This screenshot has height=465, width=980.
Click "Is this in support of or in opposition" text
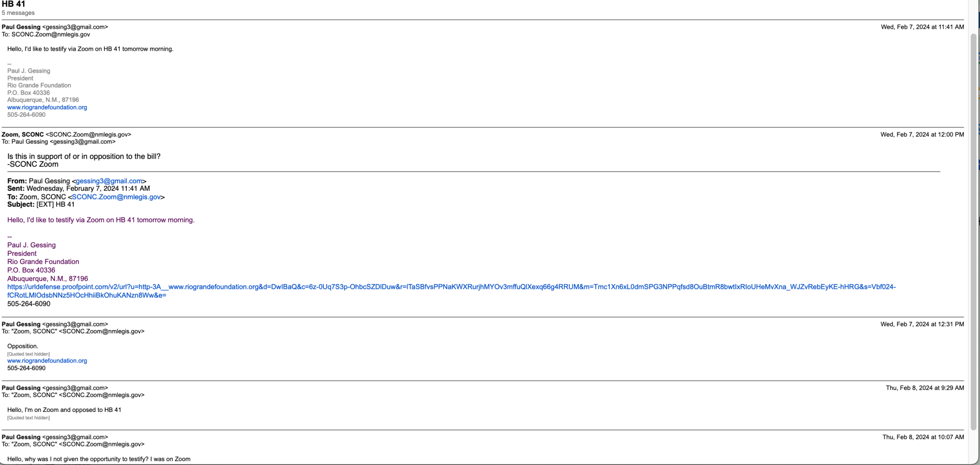click(x=84, y=156)
